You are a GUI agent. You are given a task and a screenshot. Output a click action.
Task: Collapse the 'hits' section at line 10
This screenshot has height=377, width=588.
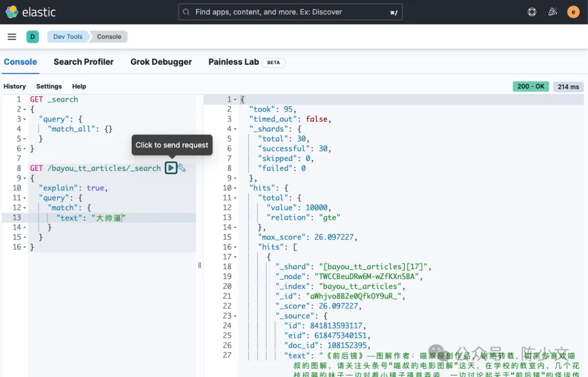(235, 188)
